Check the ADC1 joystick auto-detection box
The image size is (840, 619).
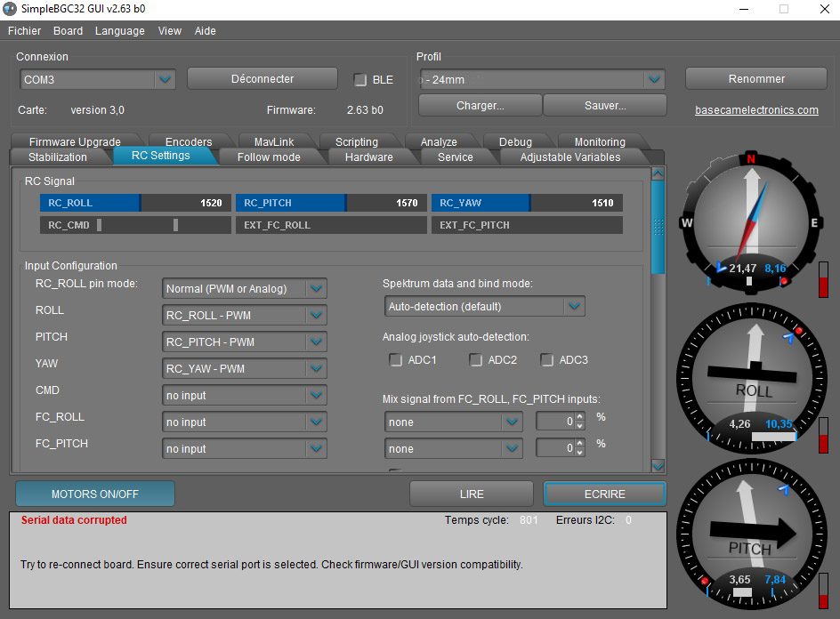pos(396,360)
